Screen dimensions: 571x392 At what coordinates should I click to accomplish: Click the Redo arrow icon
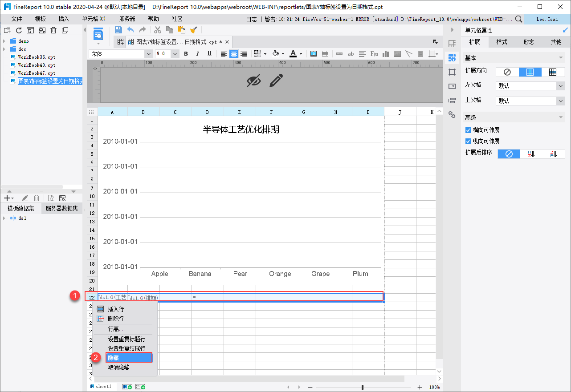(x=143, y=30)
